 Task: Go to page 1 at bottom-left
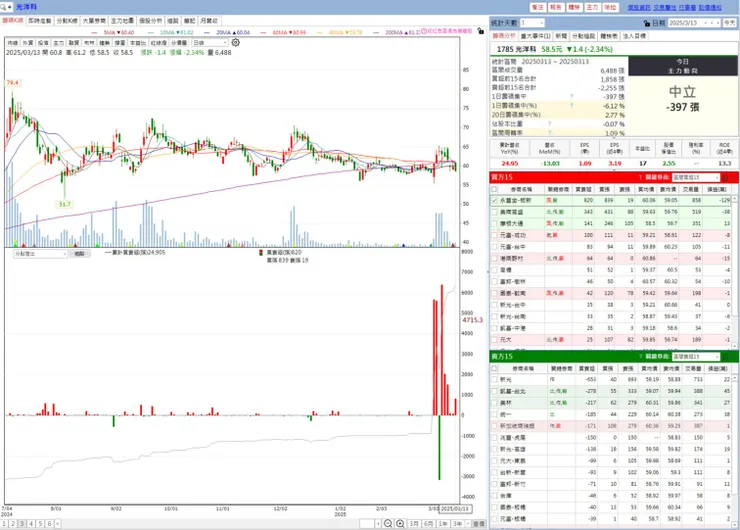click(x=4, y=523)
